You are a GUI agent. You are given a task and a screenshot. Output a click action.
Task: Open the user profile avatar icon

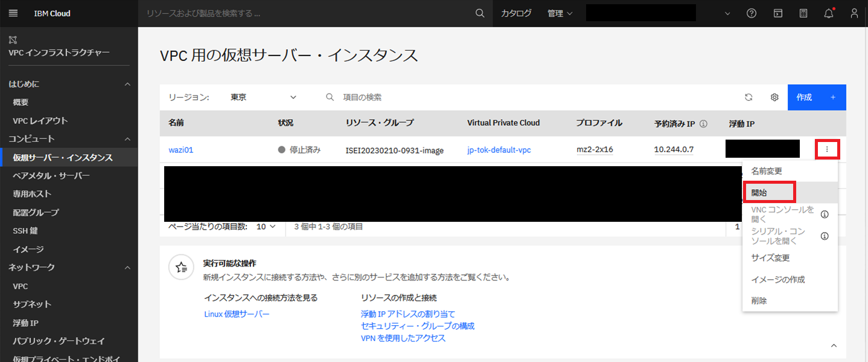(854, 13)
